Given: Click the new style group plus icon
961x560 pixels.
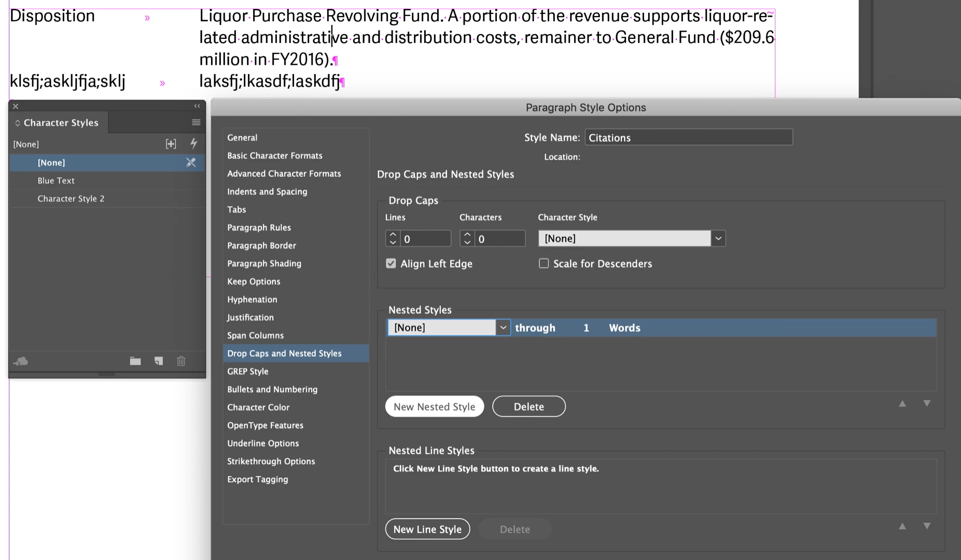Looking at the screenshot, I should click(171, 144).
